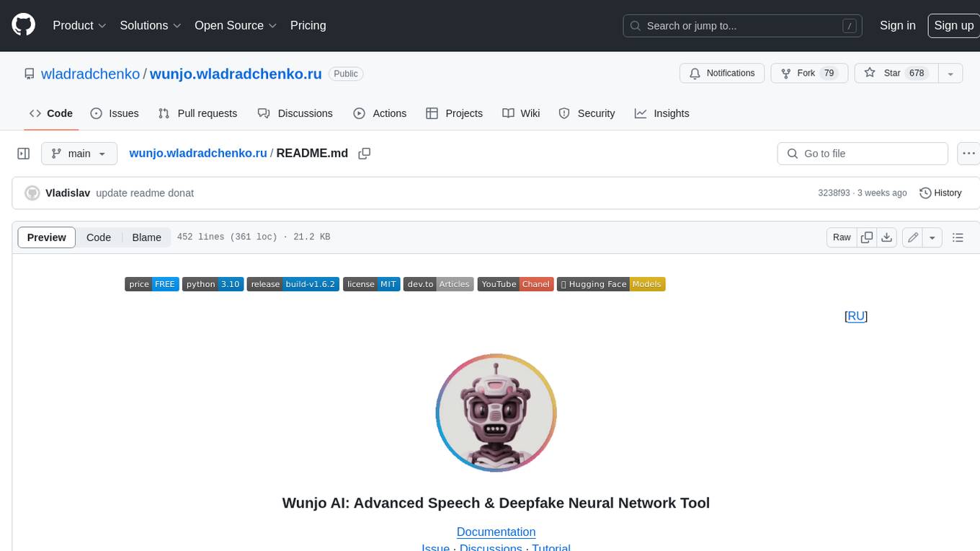Switch to the Insights tab

[x=661, y=113]
